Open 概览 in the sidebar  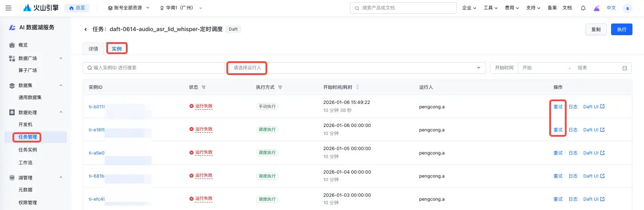coord(23,45)
